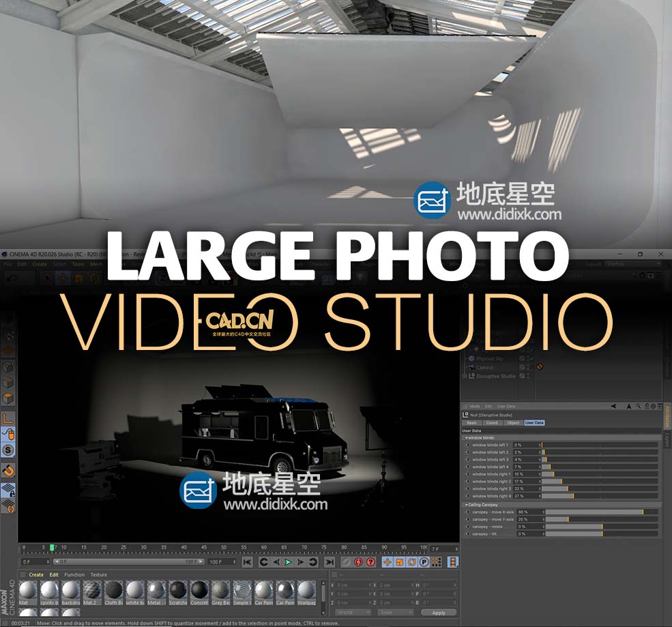Click Attribute Manager search magnifier icon

pos(639,406)
